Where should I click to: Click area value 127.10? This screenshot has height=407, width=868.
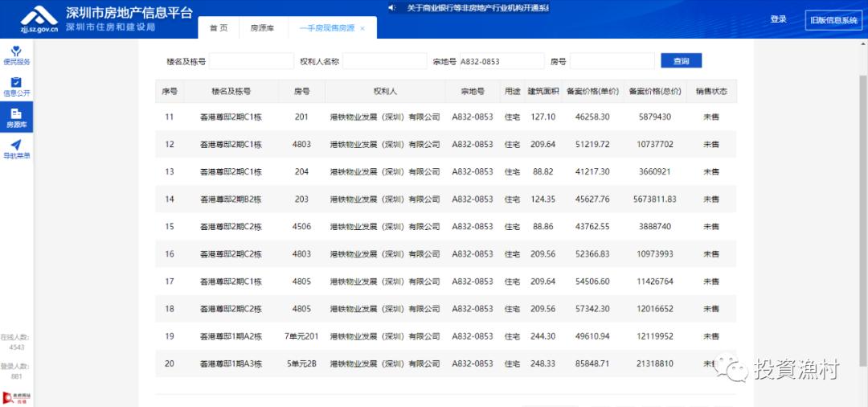[x=543, y=117]
